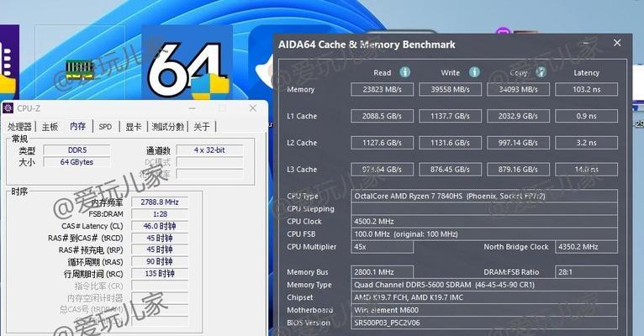
Task: Click the tRCD value 45 时钟
Action: pyautogui.click(x=160, y=238)
